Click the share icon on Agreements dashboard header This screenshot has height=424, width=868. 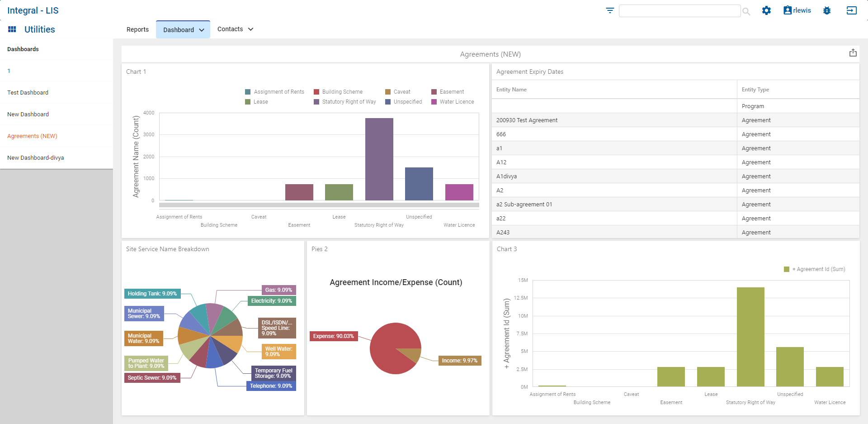(x=853, y=53)
